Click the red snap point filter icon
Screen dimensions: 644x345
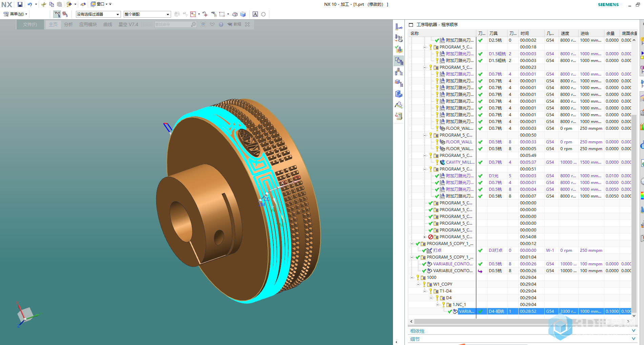193,14
